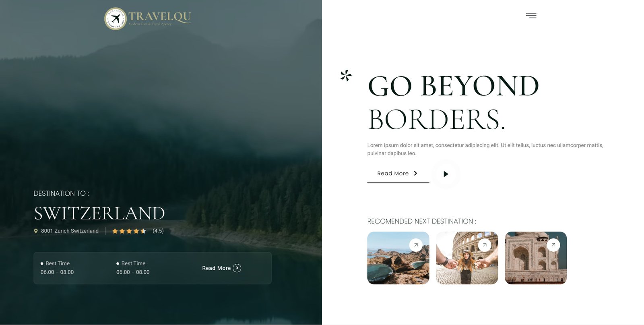Open the arrow icon on the island thumbnail
The height and width of the screenshot is (325, 644).
(416, 245)
